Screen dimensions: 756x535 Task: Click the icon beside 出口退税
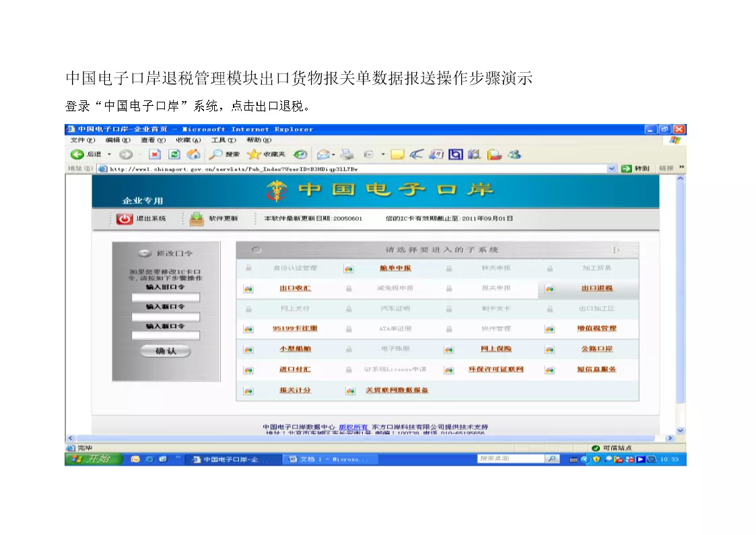[549, 289]
